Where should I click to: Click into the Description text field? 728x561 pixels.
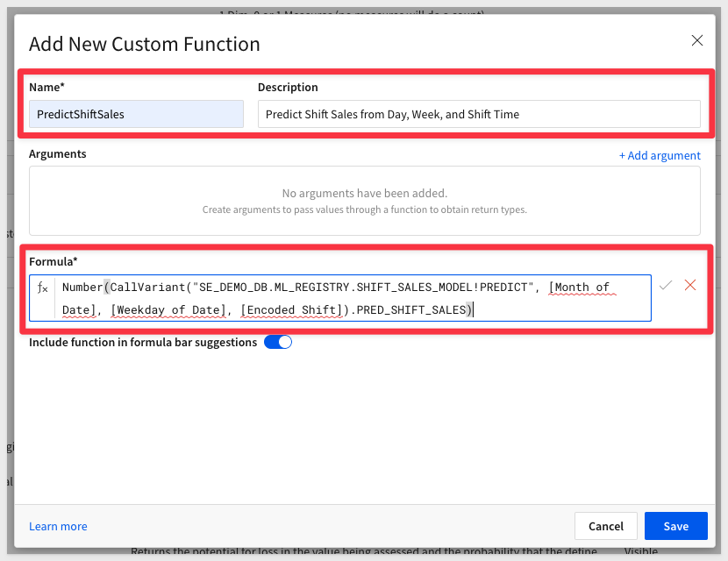478,114
